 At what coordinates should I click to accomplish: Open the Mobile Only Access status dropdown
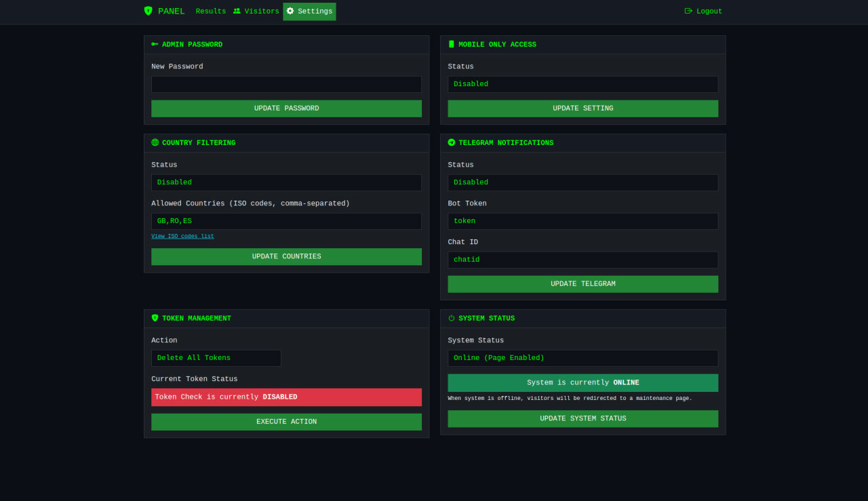tap(583, 84)
